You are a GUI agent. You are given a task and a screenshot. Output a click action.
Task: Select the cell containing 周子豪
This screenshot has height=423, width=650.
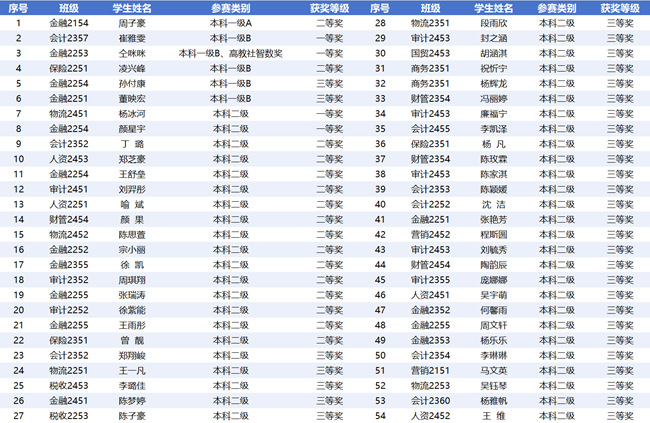click(x=133, y=21)
